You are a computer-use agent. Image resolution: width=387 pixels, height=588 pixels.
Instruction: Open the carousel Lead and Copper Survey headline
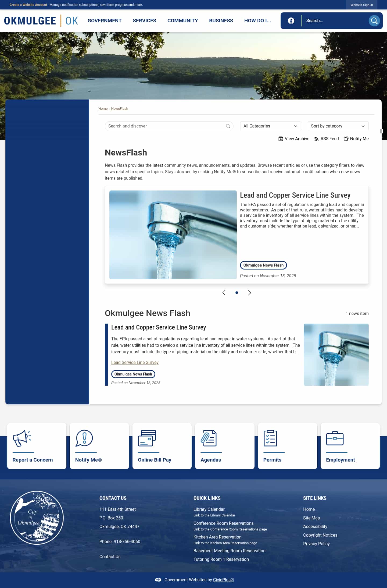295,195
